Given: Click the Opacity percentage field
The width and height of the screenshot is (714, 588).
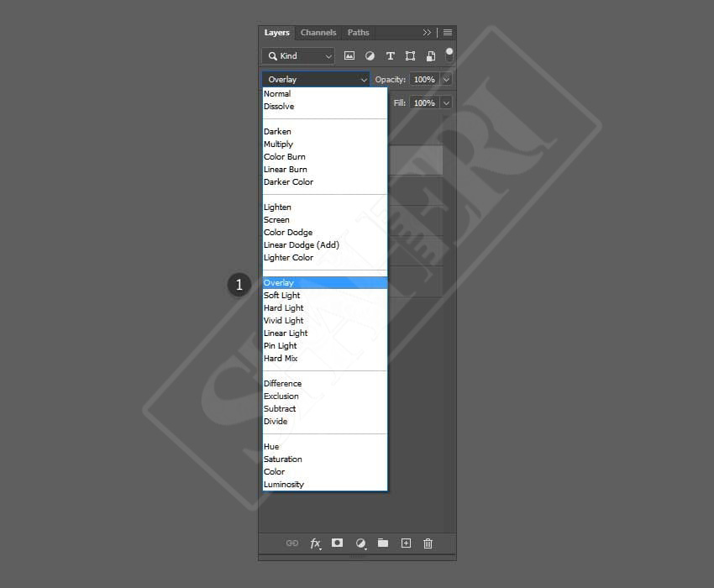Looking at the screenshot, I should tap(423, 80).
